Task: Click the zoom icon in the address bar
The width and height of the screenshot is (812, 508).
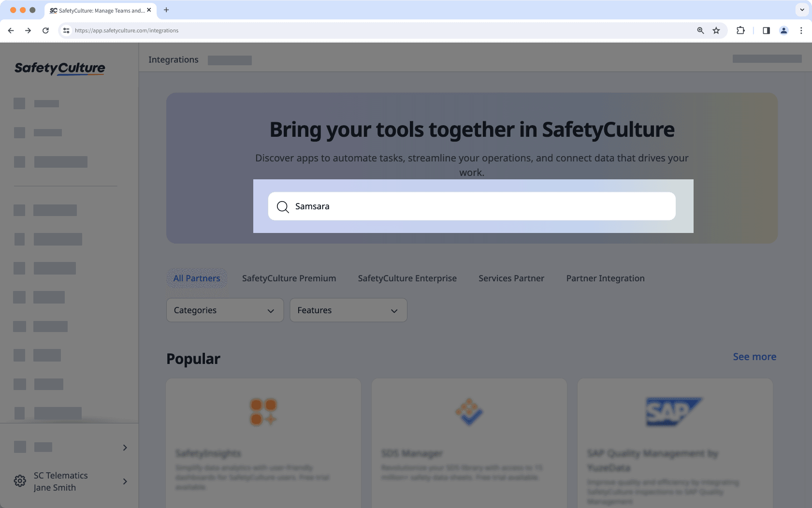Action: click(x=700, y=30)
